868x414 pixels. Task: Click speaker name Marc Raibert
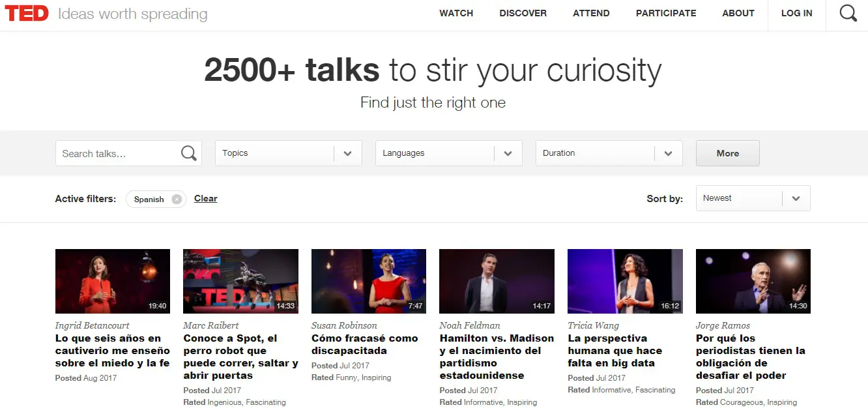click(x=211, y=325)
